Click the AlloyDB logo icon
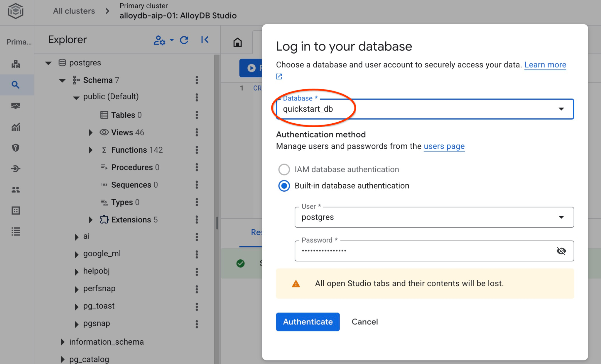This screenshot has height=364, width=601. [16, 11]
